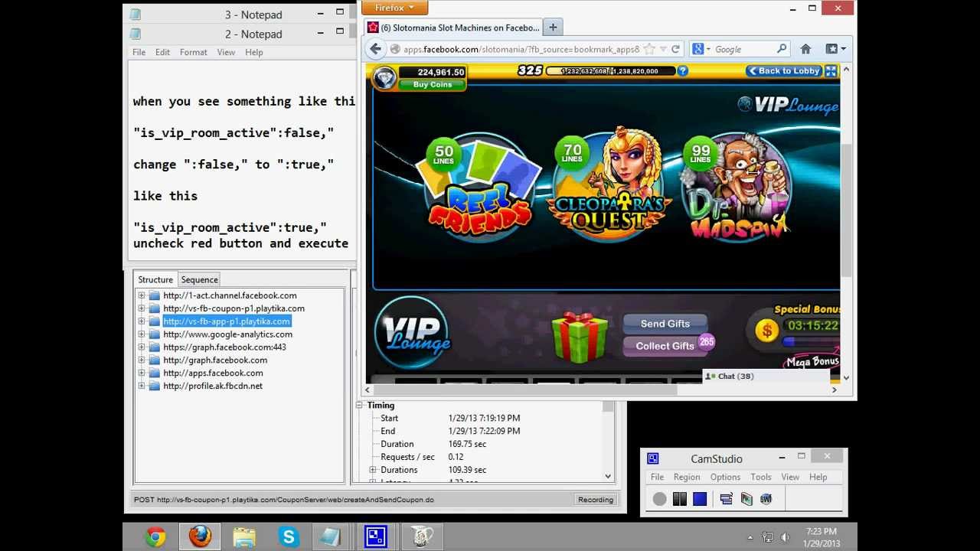Expand the profile.ak.fbcdn.net node

coord(142,386)
